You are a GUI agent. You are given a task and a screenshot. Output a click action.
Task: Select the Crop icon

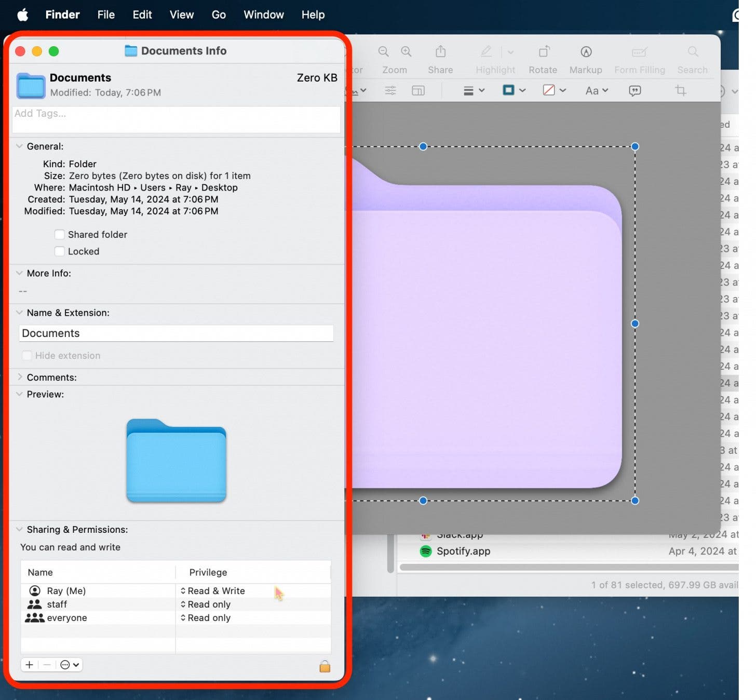pyautogui.click(x=681, y=90)
